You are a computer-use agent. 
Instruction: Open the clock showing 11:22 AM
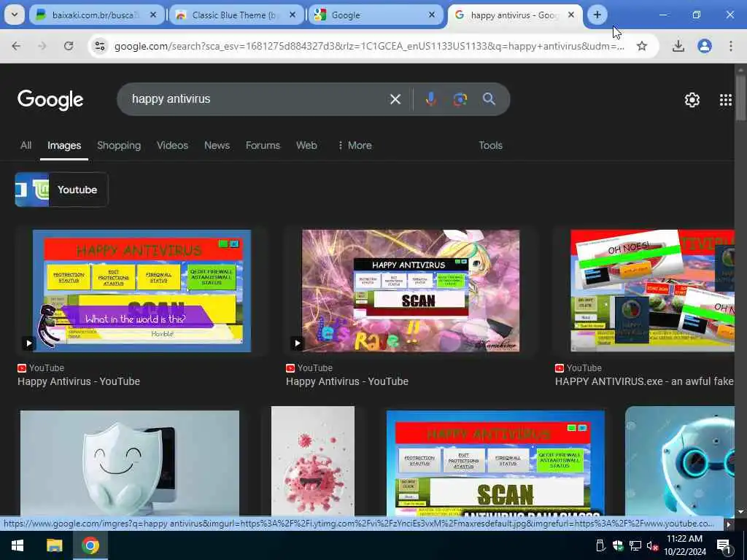coord(684,545)
